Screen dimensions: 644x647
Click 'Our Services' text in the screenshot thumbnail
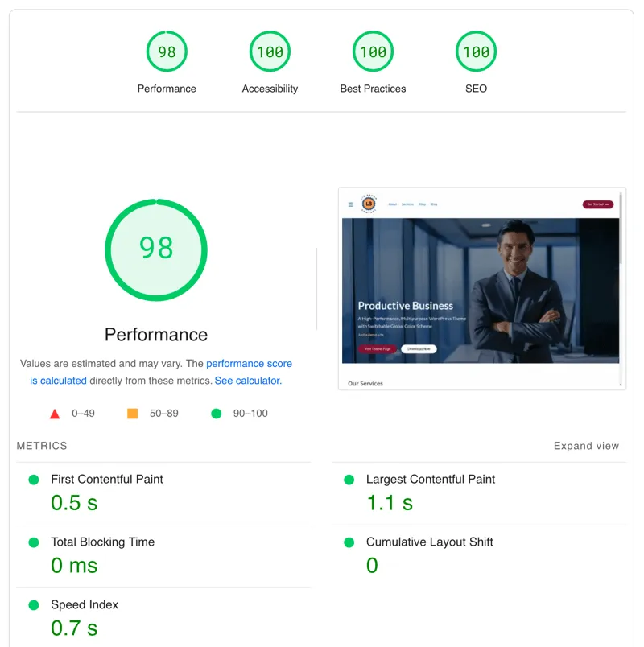[365, 383]
